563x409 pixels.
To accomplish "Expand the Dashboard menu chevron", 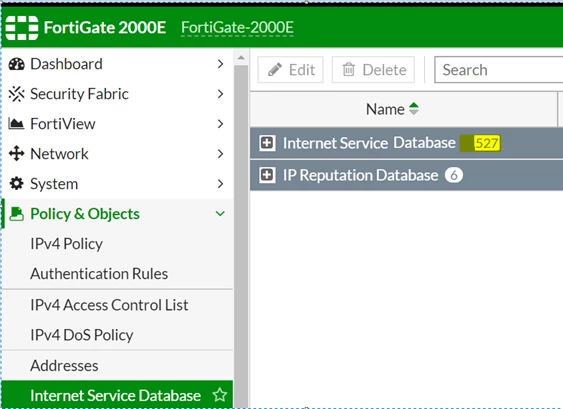I will 220,64.
